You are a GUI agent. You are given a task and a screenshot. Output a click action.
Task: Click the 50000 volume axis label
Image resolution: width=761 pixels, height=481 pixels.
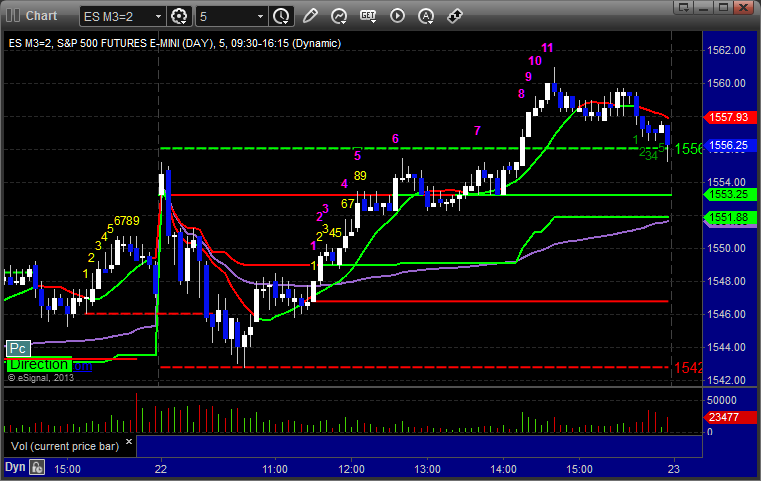(x=722, y=400)
